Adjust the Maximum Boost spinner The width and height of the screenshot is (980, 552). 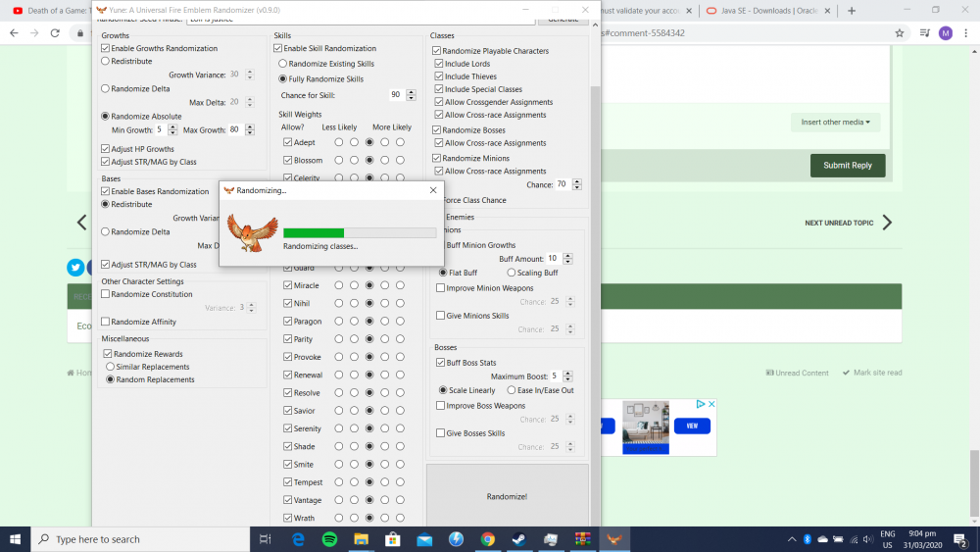click(x=567, y=376)
